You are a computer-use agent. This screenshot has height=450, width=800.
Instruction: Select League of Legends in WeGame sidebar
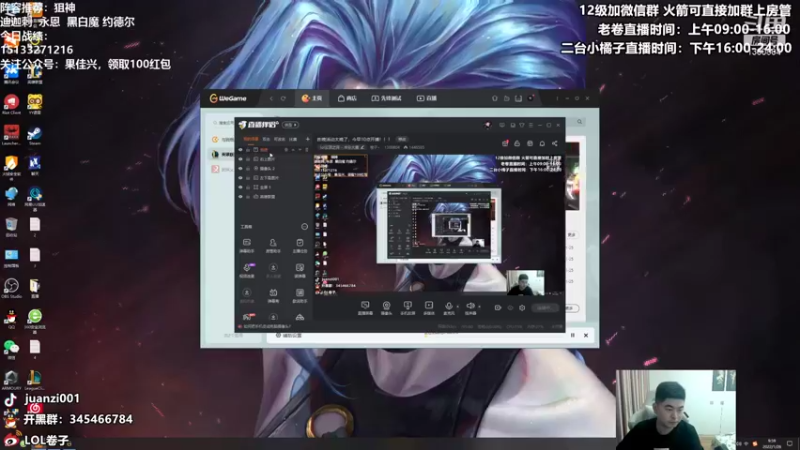click(x=221, y=154)
